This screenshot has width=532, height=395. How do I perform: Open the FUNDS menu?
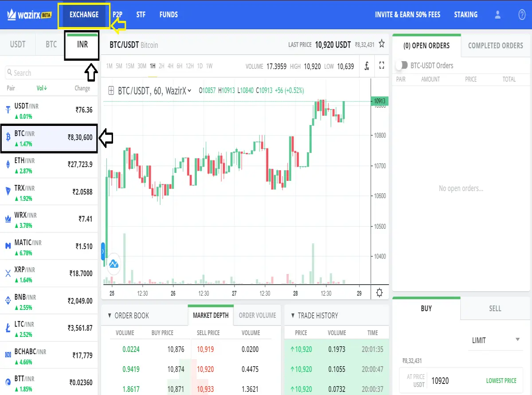coord(168,15)
